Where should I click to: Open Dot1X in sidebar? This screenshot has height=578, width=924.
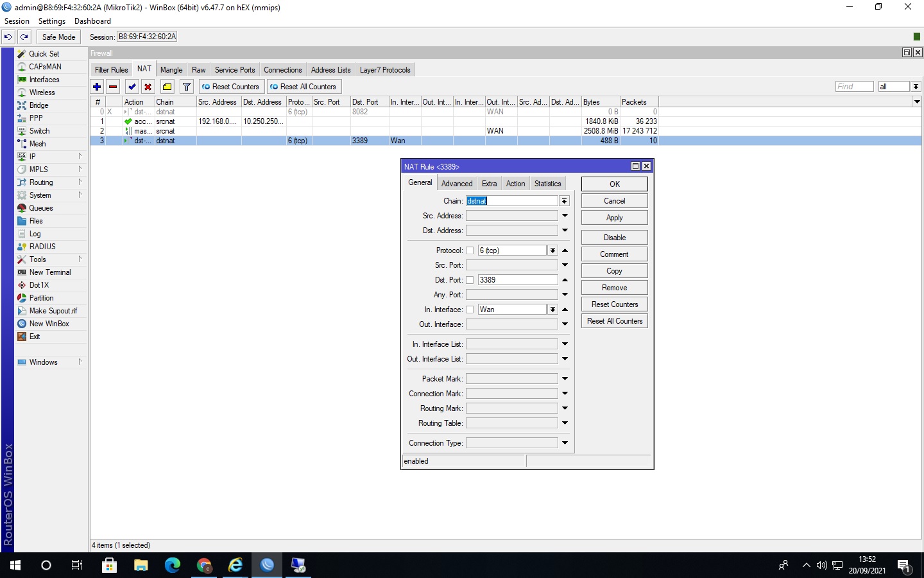pyautogui.click(x=39, y=285)
